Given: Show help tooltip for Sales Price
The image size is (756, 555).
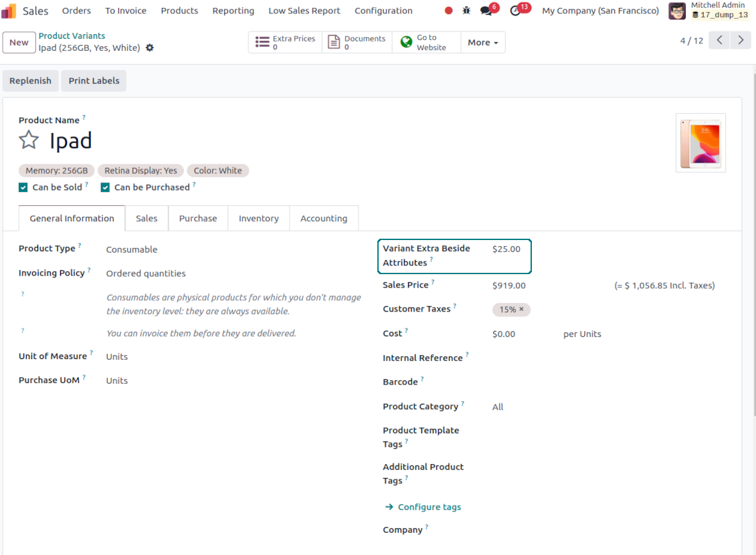Looking at the screenshot, I should tap(433, 282).
